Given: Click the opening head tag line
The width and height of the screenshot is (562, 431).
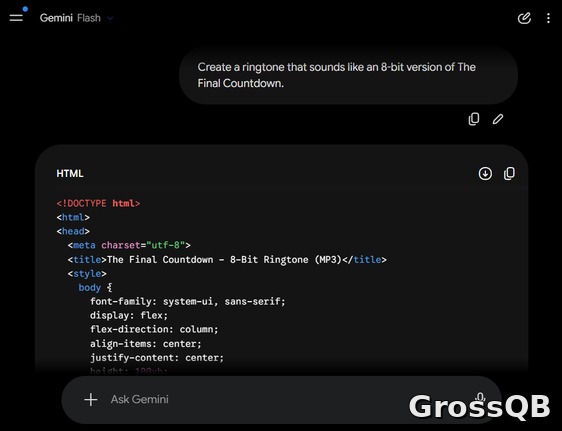Looking at the screenshot, I should (73, 231).
